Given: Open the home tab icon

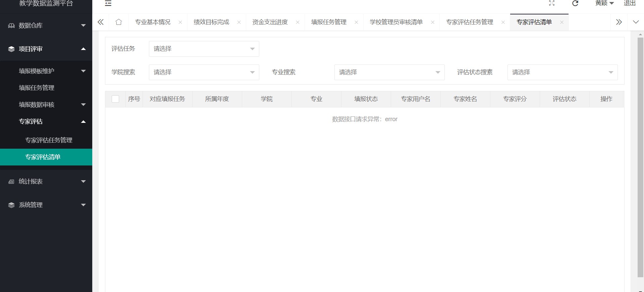Looking at the screenshot, I should (118, 22).
